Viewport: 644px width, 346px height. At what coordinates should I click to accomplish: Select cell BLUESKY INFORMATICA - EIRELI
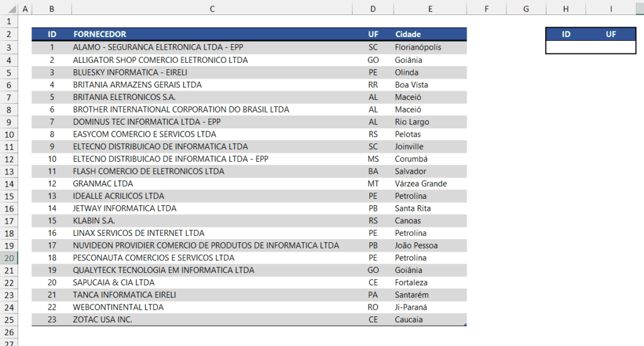pyautogui.click(x=212, y=72)
